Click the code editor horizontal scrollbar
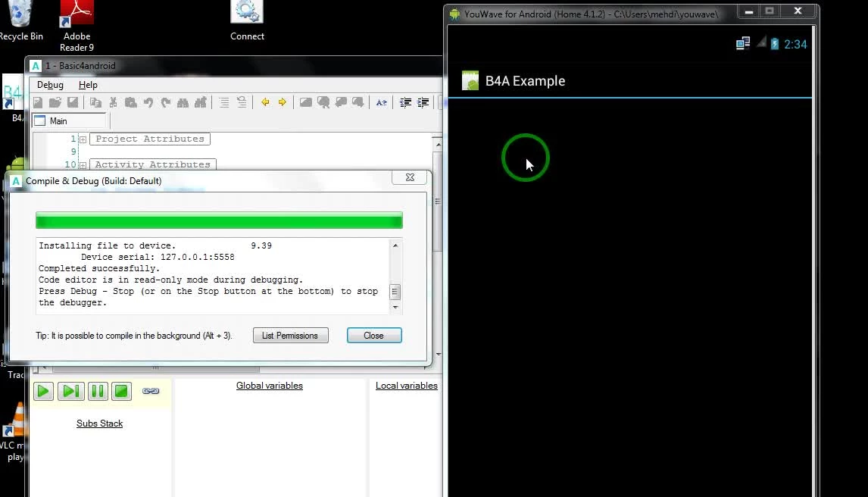 [155, 367]
